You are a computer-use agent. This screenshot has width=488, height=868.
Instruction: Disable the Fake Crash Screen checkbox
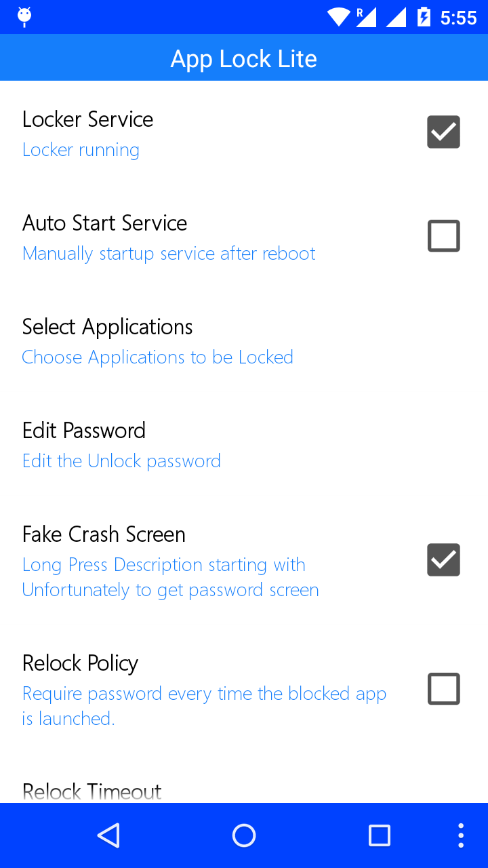pos(444,560)
